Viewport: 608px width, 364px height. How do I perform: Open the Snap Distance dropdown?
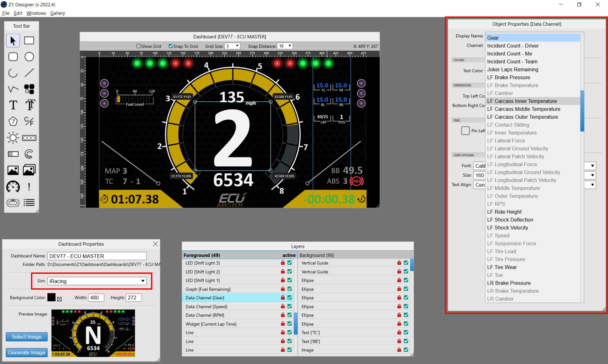pyautogui.click(x=285, y=46)
